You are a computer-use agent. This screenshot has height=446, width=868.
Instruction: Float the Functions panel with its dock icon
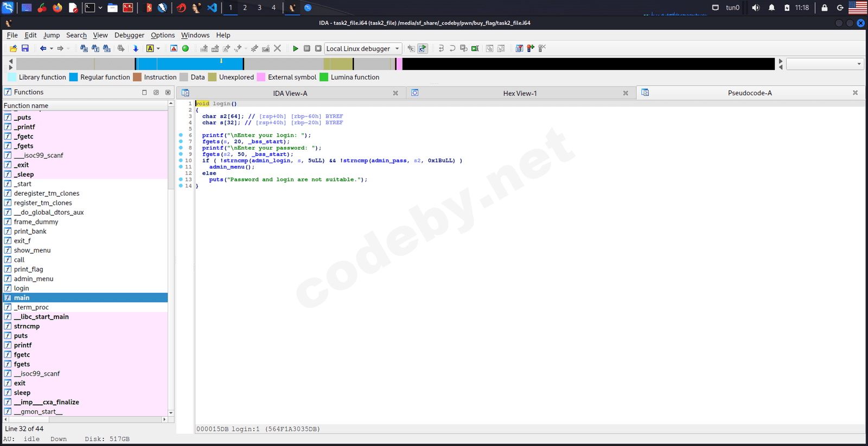(x=156, y=92)
